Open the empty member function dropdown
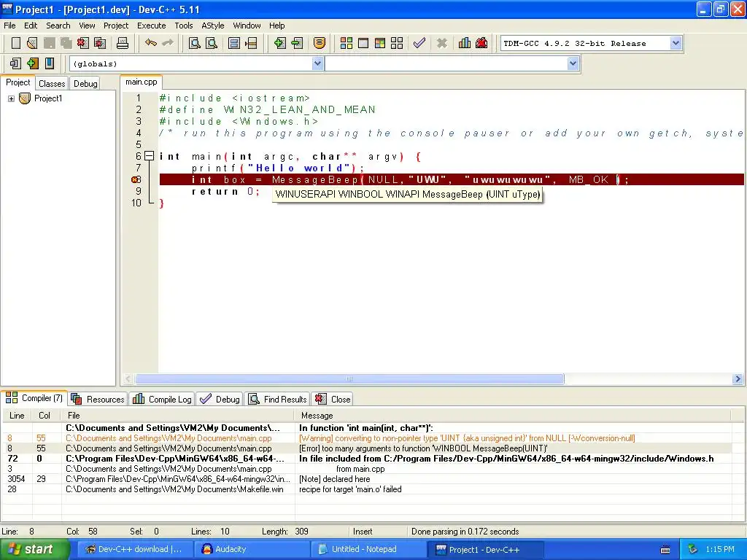The height and width of the screenshot is (560, 747). click(x=573, y=63)
